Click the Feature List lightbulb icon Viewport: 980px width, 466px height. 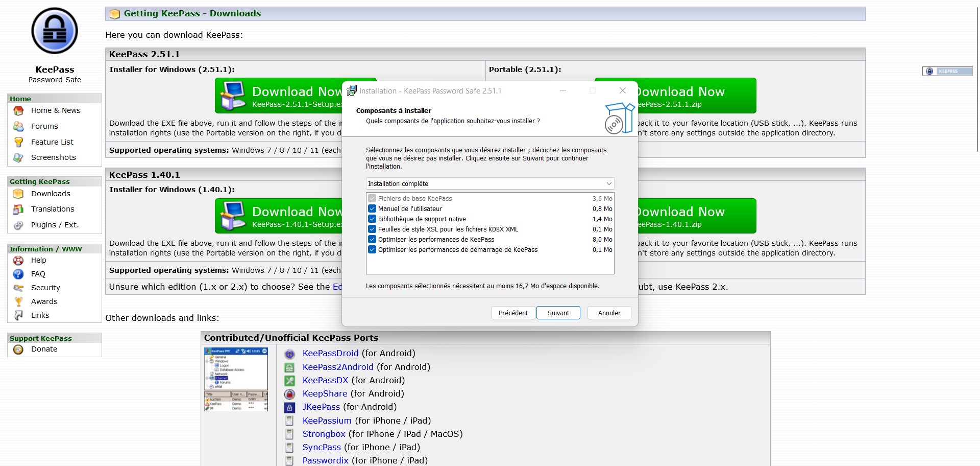point(18,142)
